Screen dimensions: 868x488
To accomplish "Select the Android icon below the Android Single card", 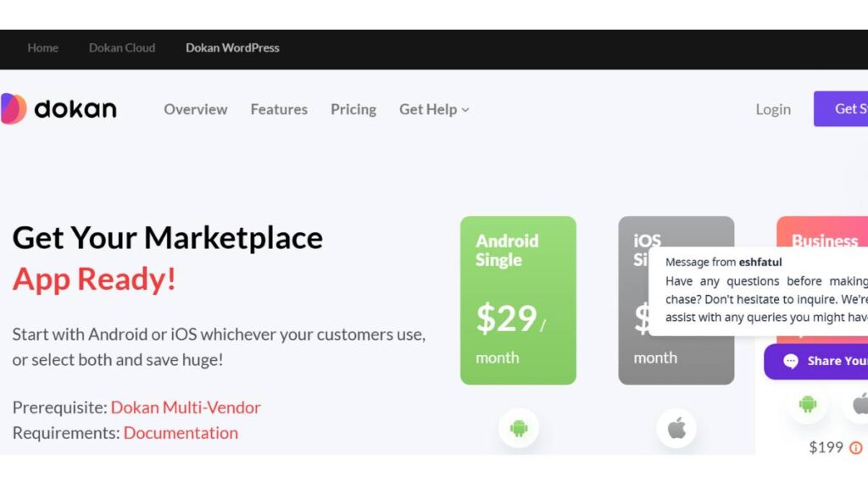I will [518, 428].
